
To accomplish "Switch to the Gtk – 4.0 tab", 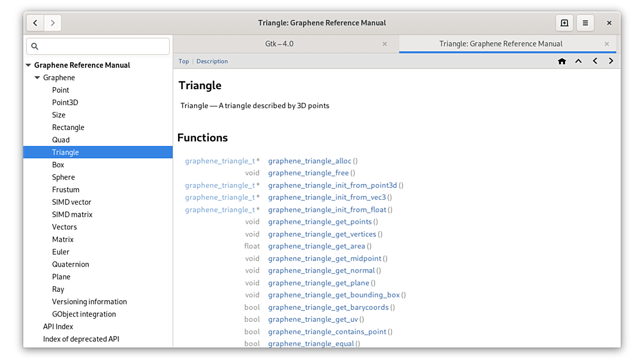I will [279, 44].
